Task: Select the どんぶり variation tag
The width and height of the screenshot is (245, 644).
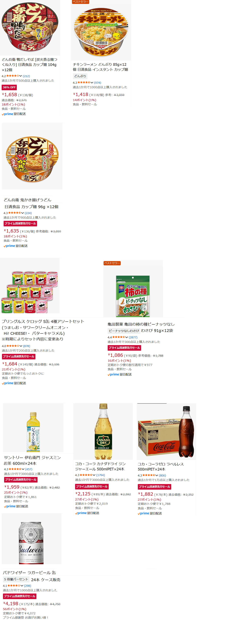Action: [x=80, y=76]
